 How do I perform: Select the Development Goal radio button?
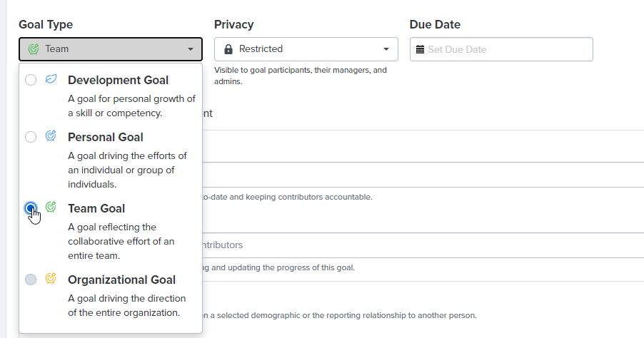[x=31, y=80]
